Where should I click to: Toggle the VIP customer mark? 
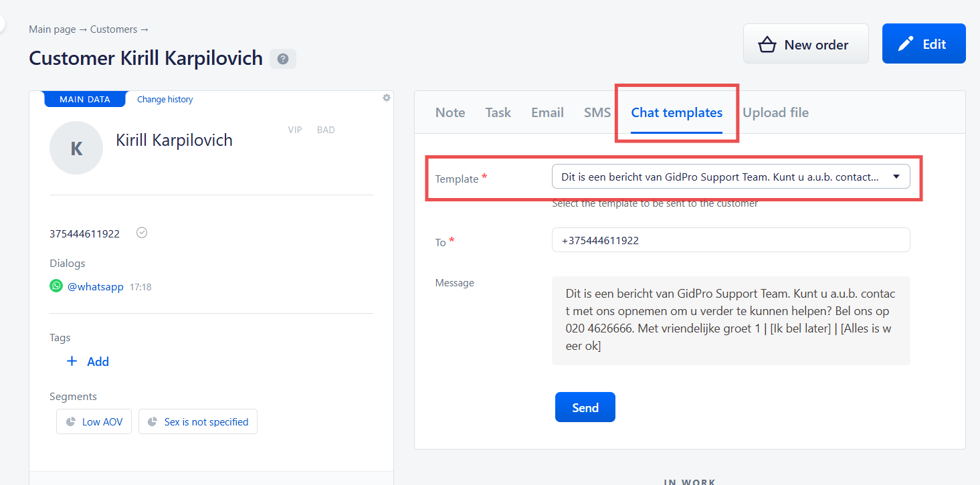(x=295, y=130)
